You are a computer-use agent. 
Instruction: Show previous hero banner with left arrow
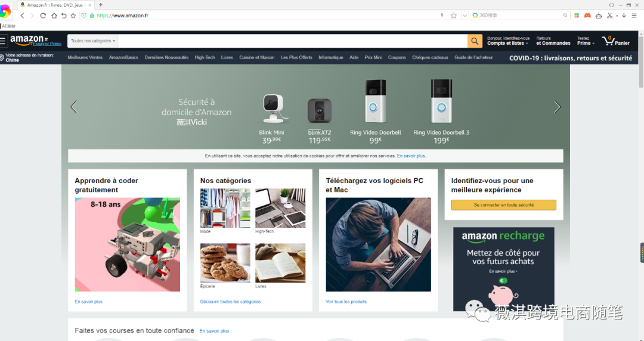click(x=73, y=107)
